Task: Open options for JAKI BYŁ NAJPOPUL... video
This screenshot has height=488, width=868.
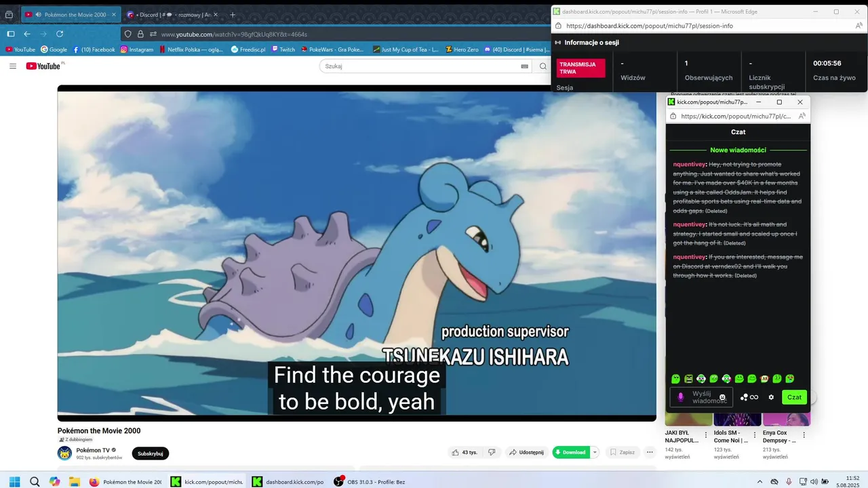Action: click(x=706, y=435)
